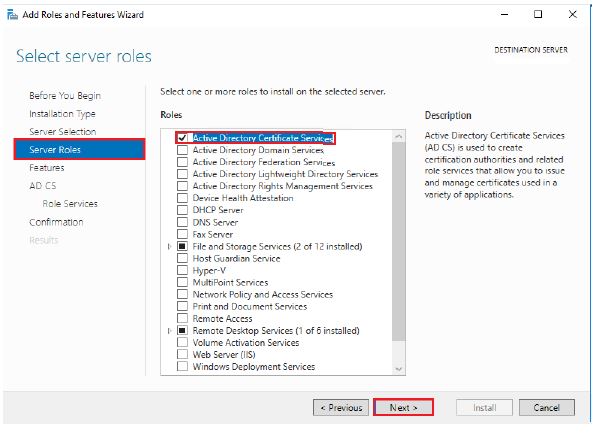Cancel the wizard
Screen dimensions: 612x438
pyautogui.click(x=547, y=408)
